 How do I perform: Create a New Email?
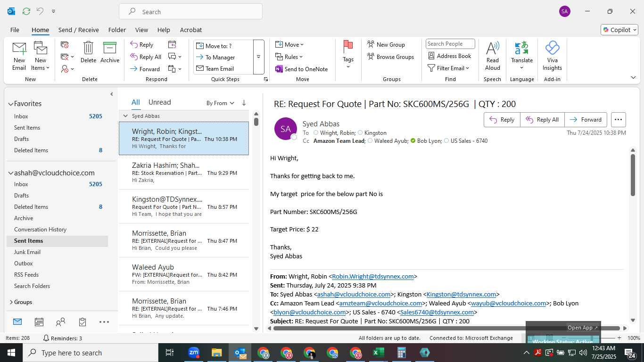tap(19, 56)
